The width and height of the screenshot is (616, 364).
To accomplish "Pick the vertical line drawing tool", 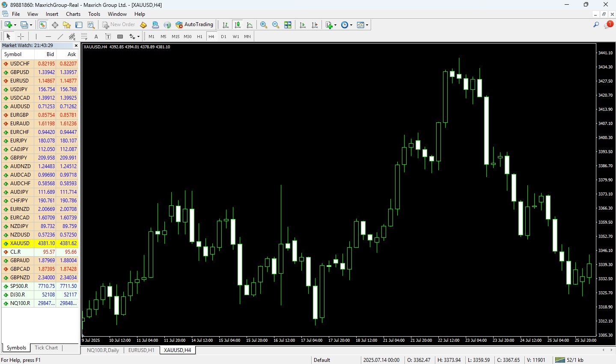I will coord(36,36).
